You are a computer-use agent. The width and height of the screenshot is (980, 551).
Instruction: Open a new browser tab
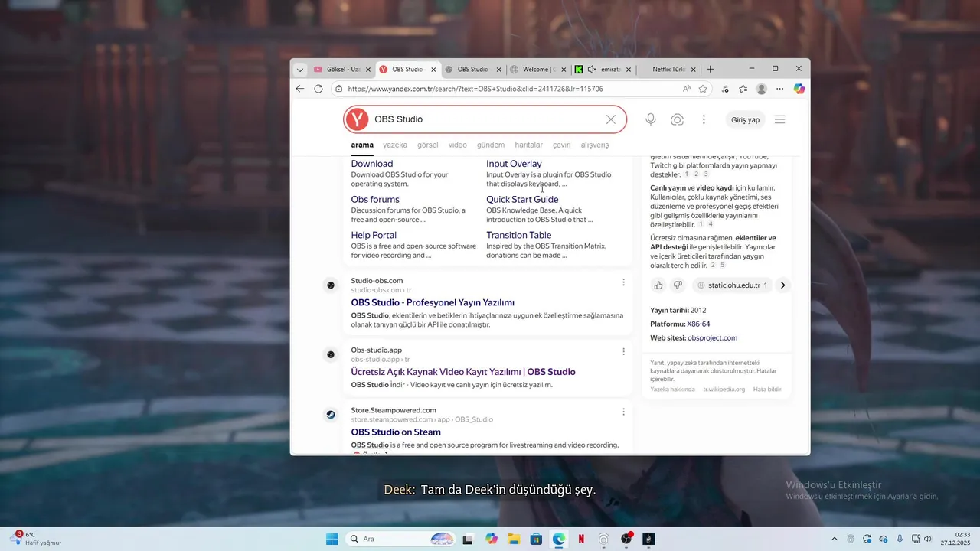(x=710, y=70)
